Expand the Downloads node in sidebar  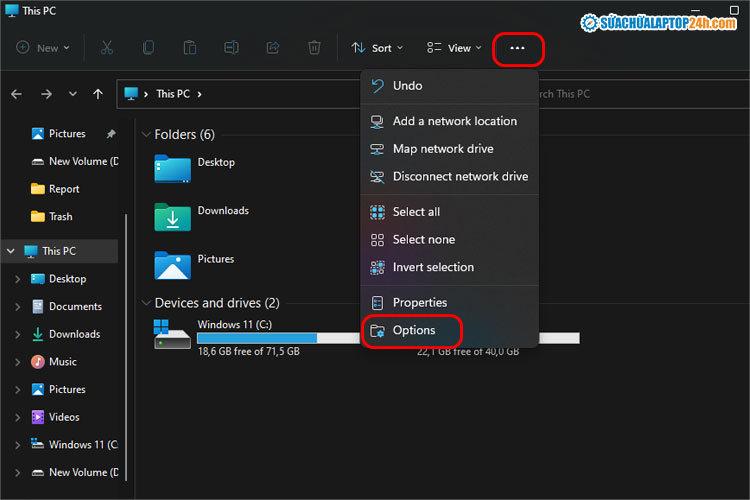click(17, 334)
